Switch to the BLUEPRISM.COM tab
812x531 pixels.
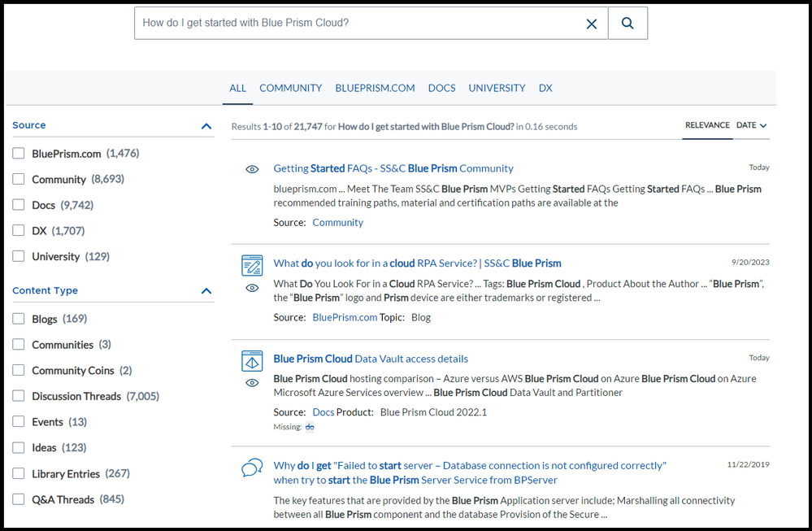pyautogui.click(x=375, y=88)
